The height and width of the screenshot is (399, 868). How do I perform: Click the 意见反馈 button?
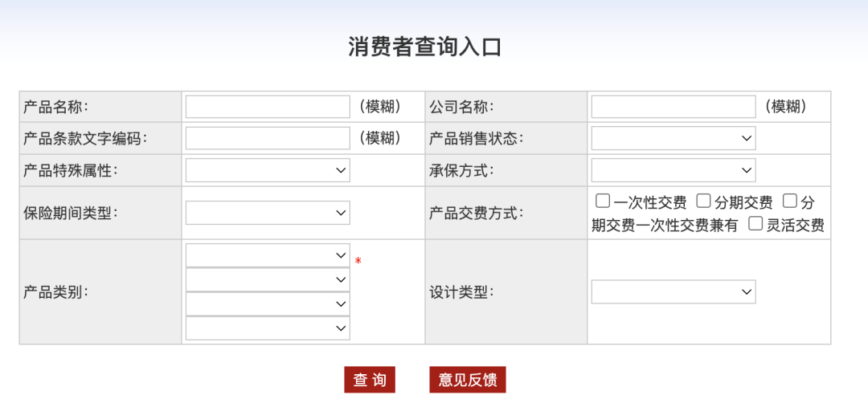click(x=468, y=380)
